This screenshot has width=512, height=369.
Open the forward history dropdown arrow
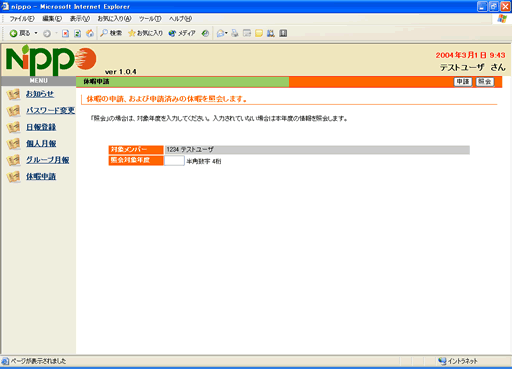pyautogui.click(x=56, y=33)
